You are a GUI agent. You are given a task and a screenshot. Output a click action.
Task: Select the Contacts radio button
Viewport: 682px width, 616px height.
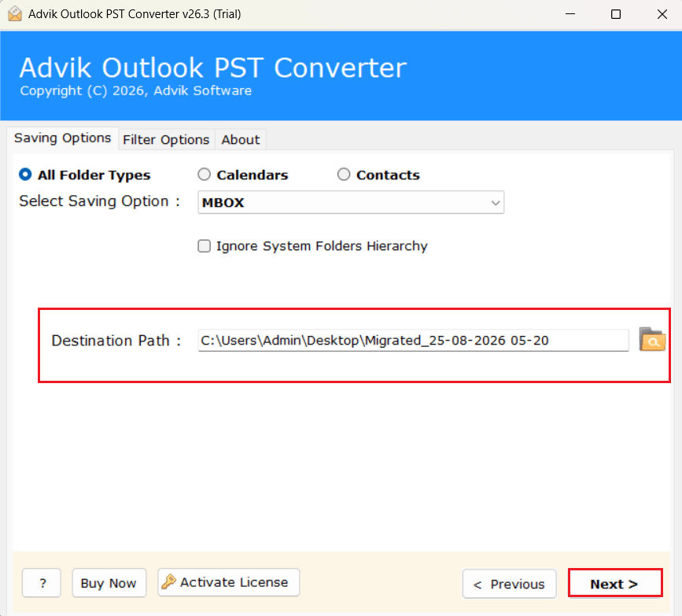pyautogui.click(x=344, y=175)
